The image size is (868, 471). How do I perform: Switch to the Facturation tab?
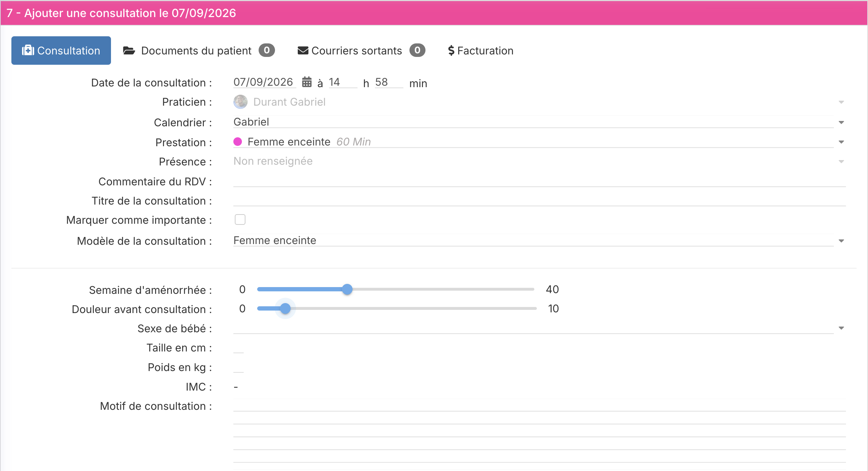click(481, 51)
